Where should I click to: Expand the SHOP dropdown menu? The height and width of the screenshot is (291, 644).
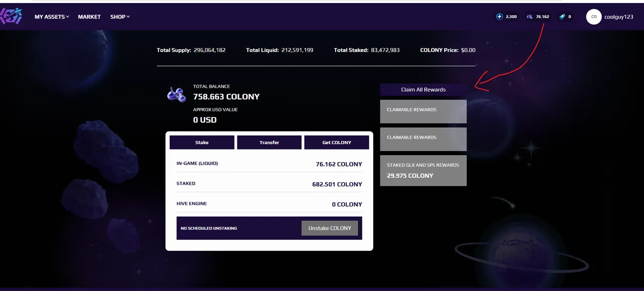120,17
